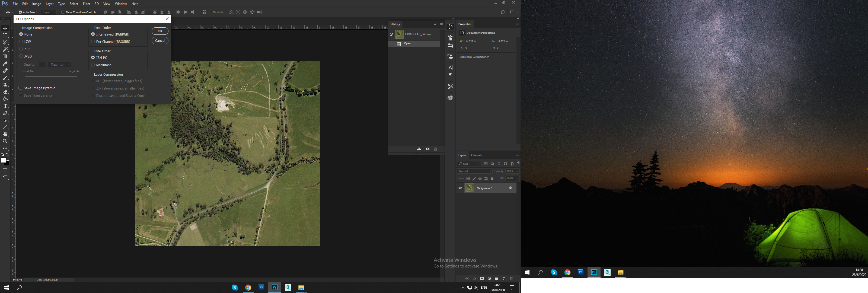Select the Hand tool
This screenshot has height=293, width=868.
[x=5, y=134]
